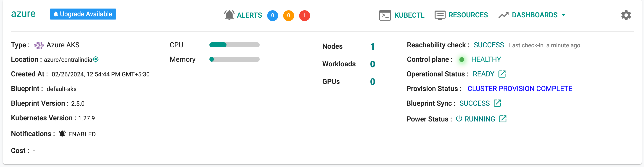Open the RESOURCES view
644x167 pixels.
click(x=468, y=15)
